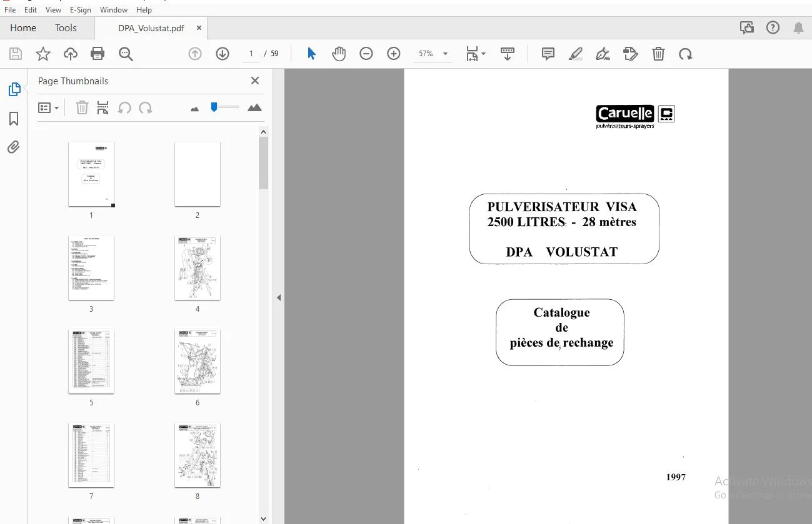
Task: Select the page 5 thumbnail
Action: [91, 362]
